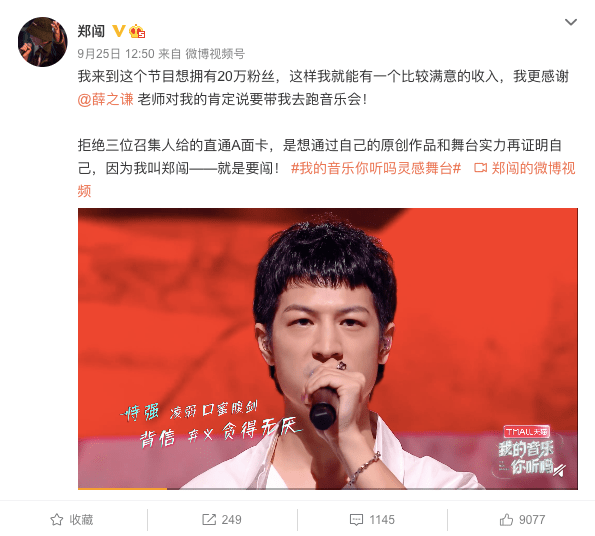Open reposts count 249
The width and height of the screenshot is (595, 536).
pos(231,520)
